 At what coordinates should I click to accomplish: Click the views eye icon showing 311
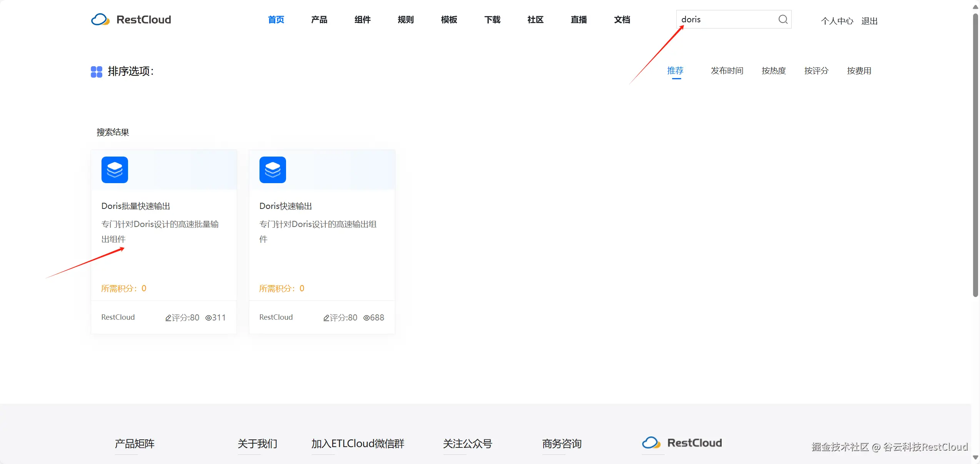click(208, 318)
